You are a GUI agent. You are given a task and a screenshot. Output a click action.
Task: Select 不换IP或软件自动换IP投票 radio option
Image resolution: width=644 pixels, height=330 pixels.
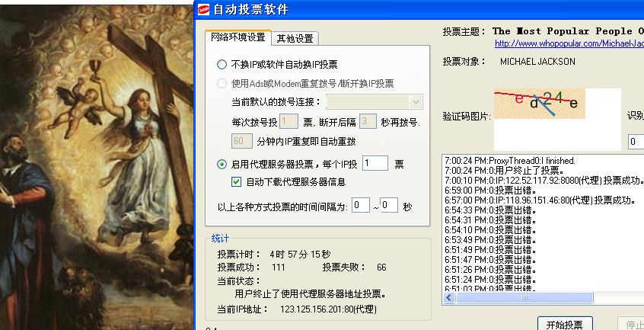(222, 65)
